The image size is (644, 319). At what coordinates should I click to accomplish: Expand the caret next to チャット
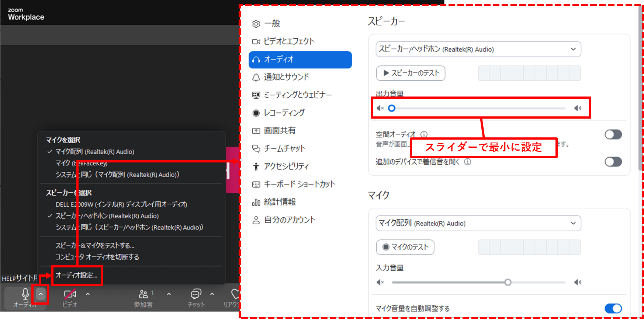pyautogui.click(x=212, y=294)
